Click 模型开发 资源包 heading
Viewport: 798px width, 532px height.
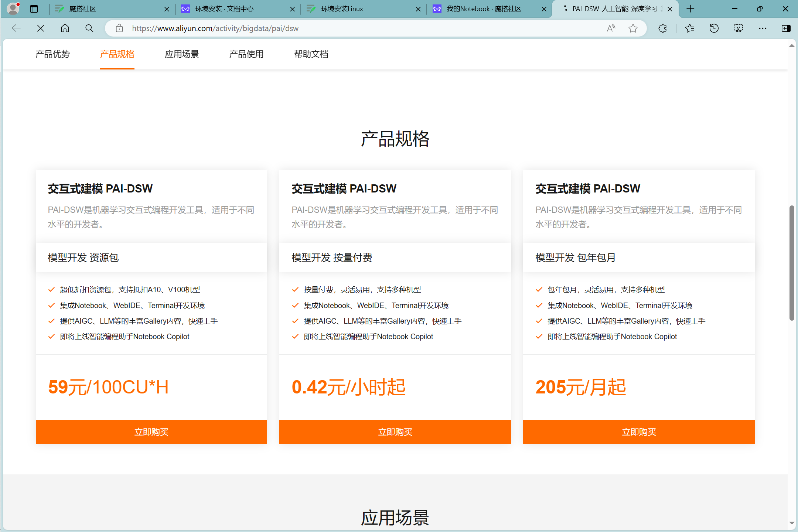pos(83,258)
